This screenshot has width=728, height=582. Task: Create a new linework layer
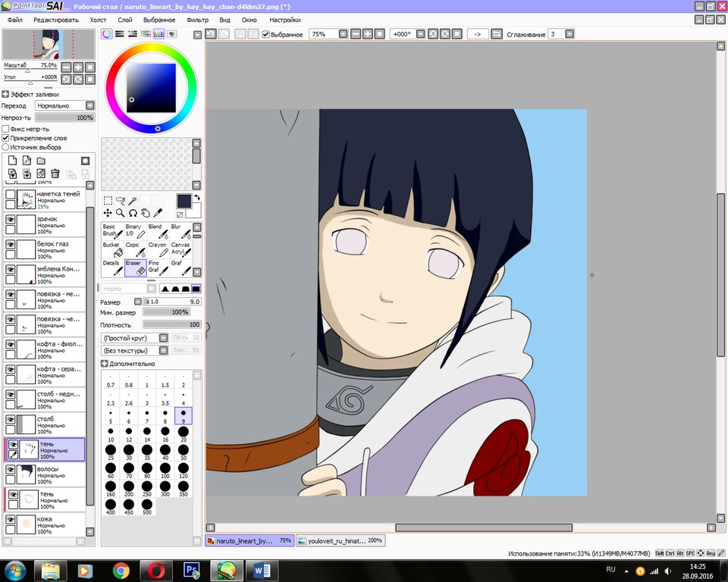[x=27, y=161]
